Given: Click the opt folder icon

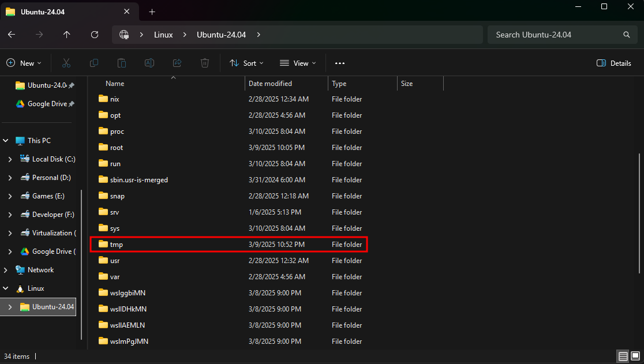Looking at the screenshot, I should tap(103, 115).
